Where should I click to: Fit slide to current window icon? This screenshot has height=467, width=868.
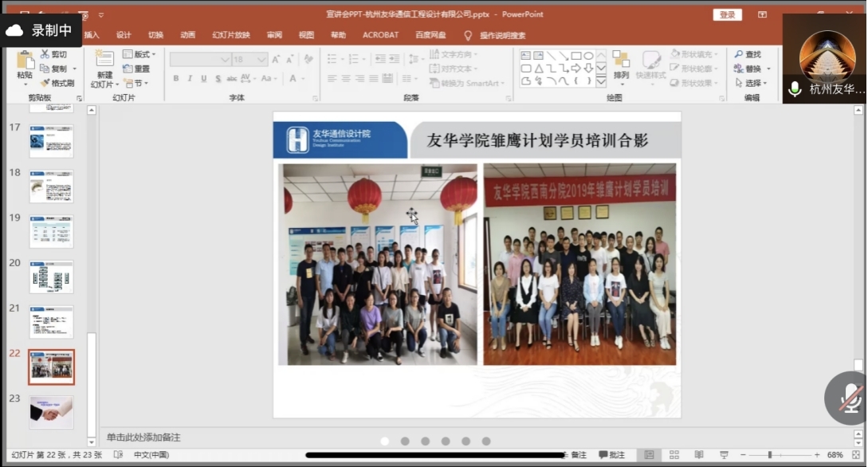tap(856, 455)
